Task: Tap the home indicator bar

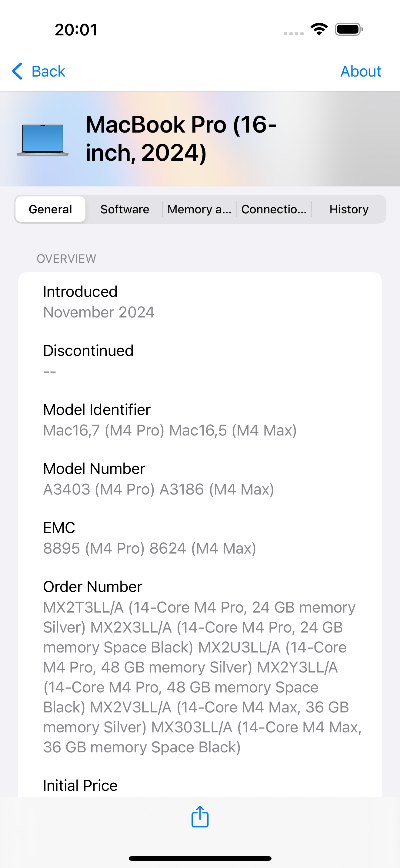Action: (200, 858)
